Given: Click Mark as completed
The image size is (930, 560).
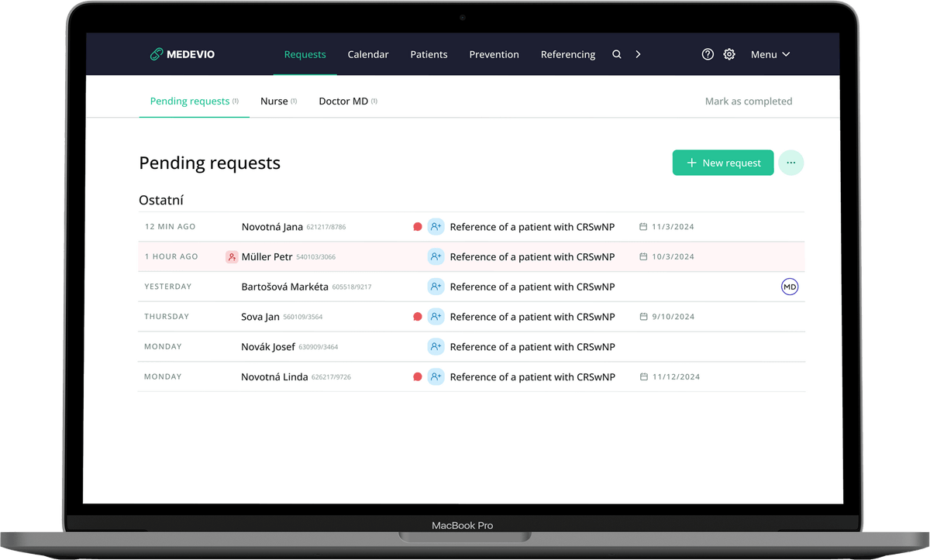Looking at the screenshot, I should click(748, 101).
